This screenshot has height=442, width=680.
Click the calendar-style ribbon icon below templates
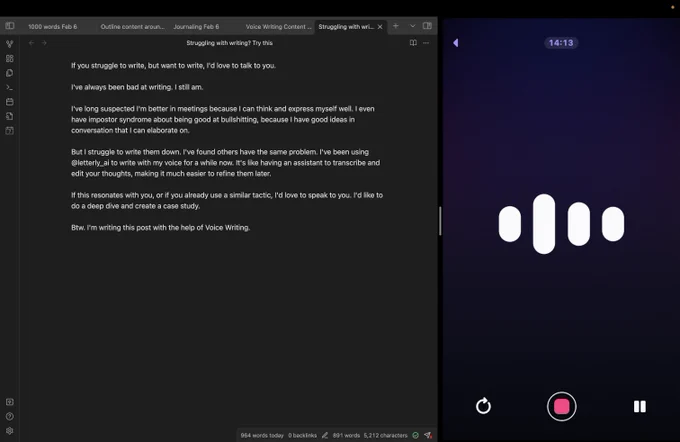tap(10, 131)
